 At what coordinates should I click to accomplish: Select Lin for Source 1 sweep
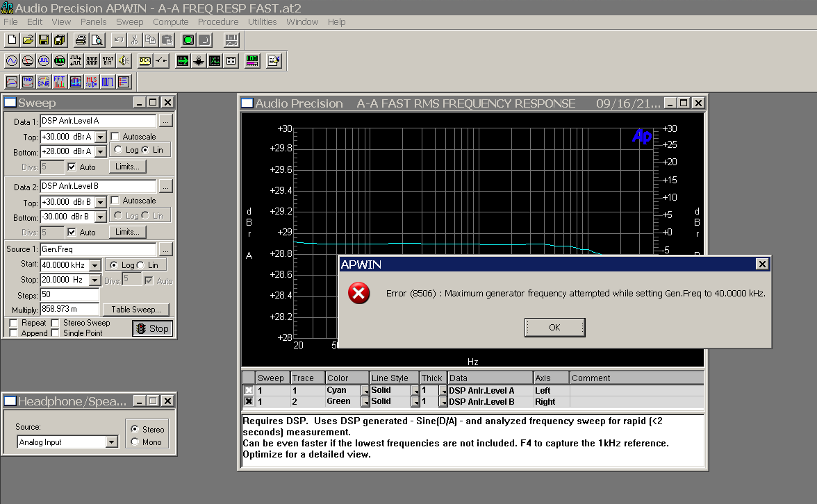coord(140,265)
